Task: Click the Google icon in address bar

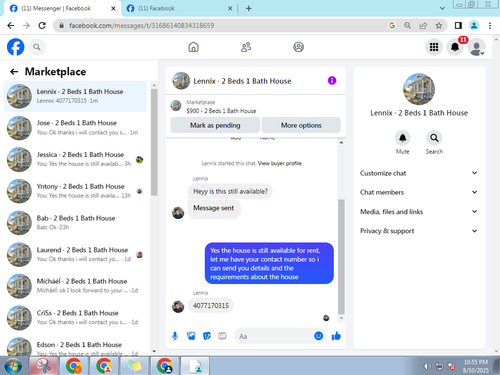Action: (392, 25)
